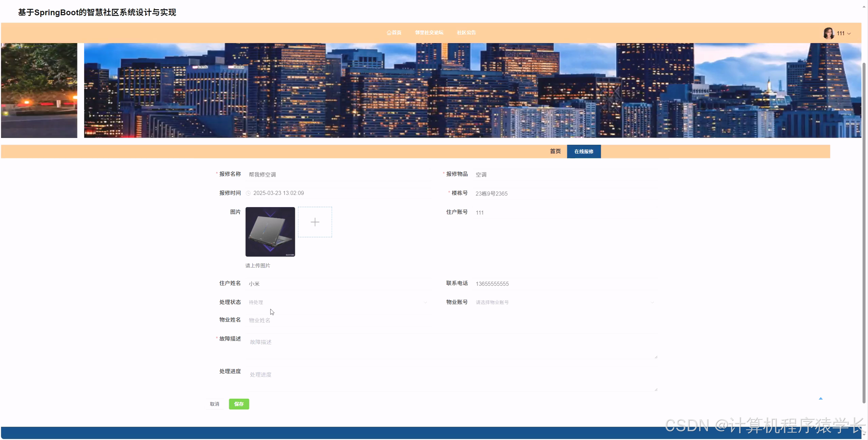Image resolution: width=868 pixels, height=440 pixels.
Task: Open the 社区公告 menu item
Action: point(466,33)
